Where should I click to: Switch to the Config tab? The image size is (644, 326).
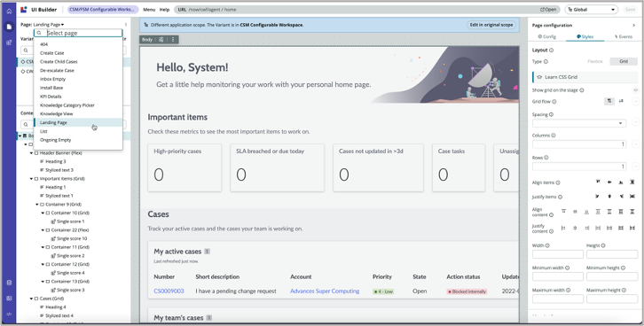(x=546, y=36)
